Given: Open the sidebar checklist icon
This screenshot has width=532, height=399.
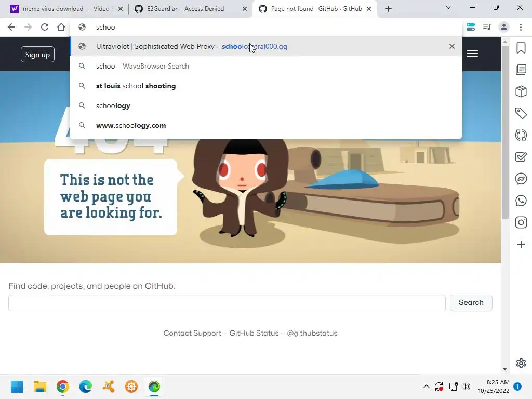Looking at the screenshot, I should click(x=521, y=157).
